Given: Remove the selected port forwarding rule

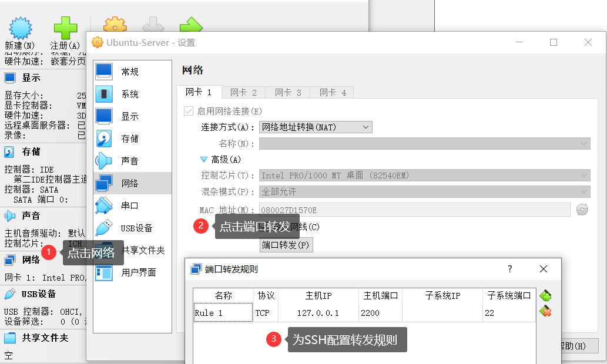Looking at the screenshot, I should tap(545, 312).
